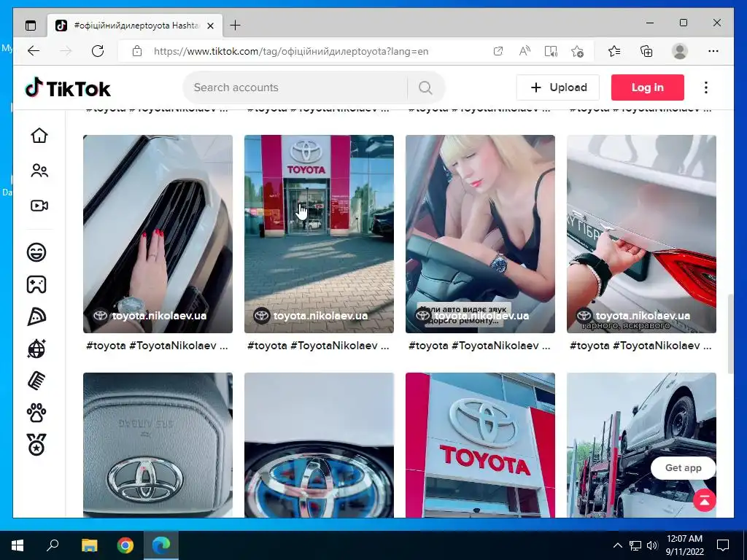Viewport: 747px width, 560px height.
Task: Open video of cars on transporter truck
Action: point(641,445)
